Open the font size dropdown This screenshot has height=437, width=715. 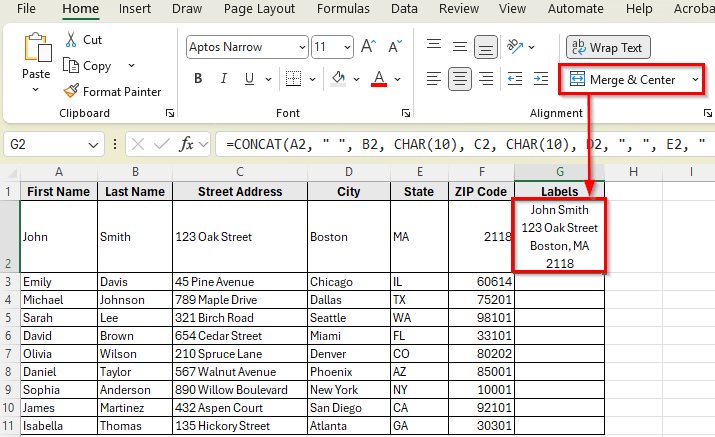pyautogui.click(x=346, y=47)
